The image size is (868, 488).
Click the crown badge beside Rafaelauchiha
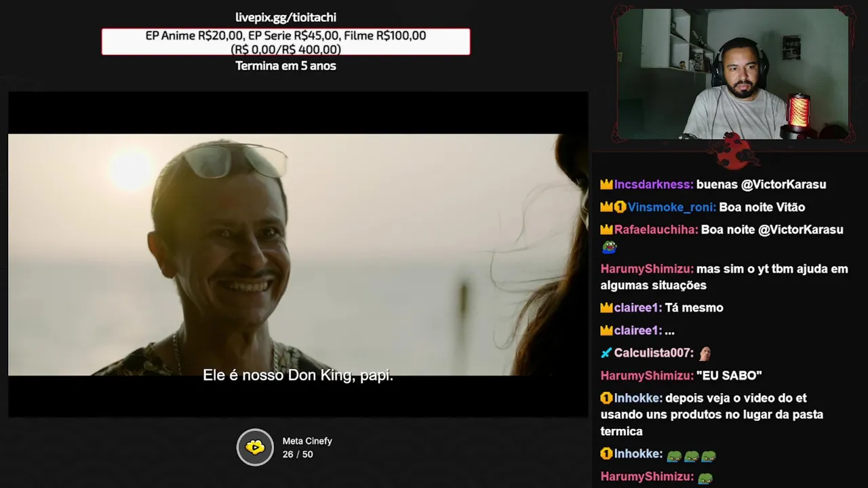606,230
